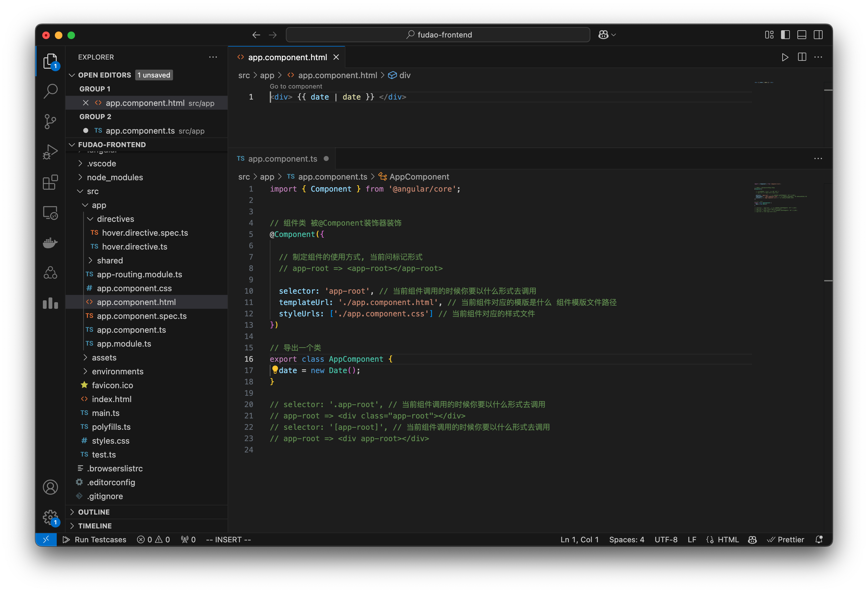This screenshot has width=868, height=593.
Task: Click Prettier in the status bar
Action: [x=786, y=540]
